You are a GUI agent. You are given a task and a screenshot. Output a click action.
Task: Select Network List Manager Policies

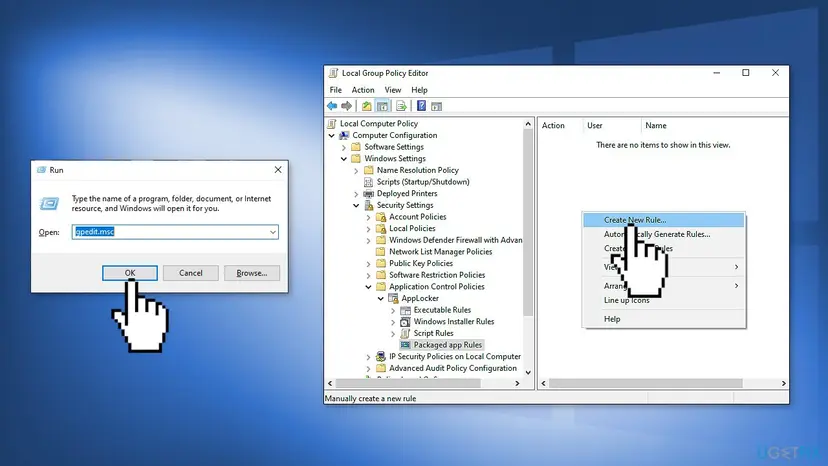point(440,251)
